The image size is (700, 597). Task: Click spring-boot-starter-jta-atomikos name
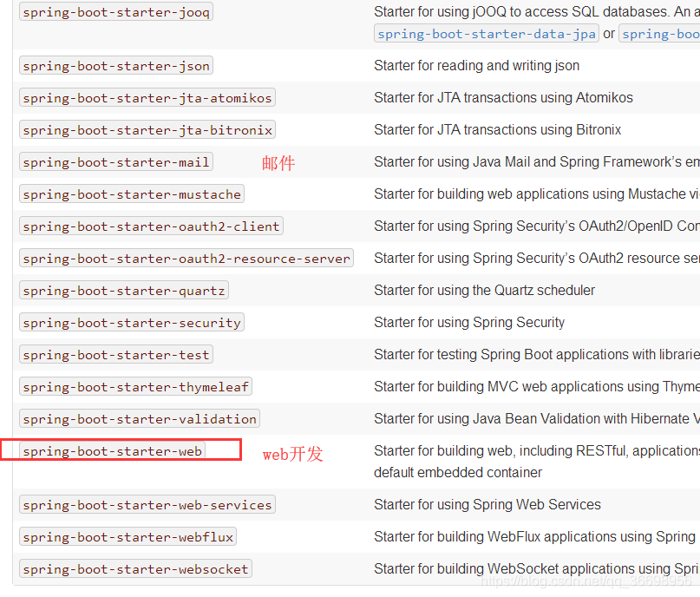click(x=147, y=98)
